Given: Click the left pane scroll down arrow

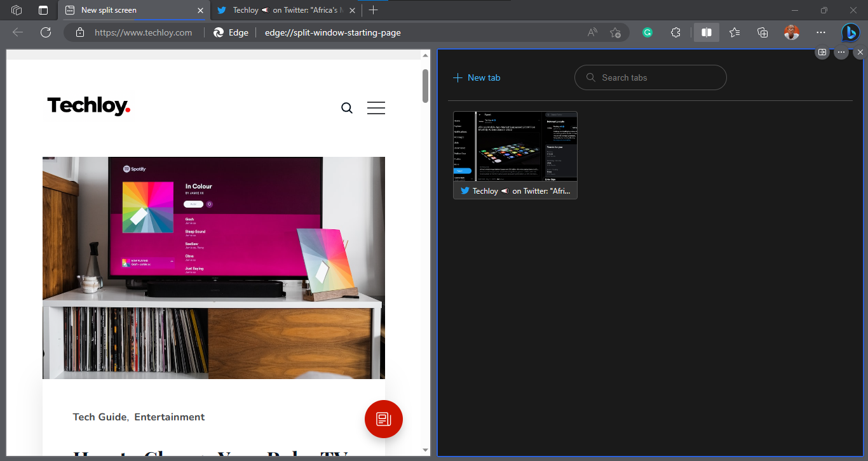Looking at the screenshot, I should tap(425, 450).
